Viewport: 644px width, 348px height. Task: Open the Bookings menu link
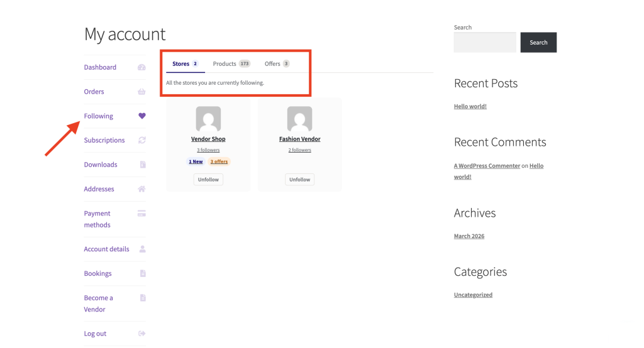point(97,273)
